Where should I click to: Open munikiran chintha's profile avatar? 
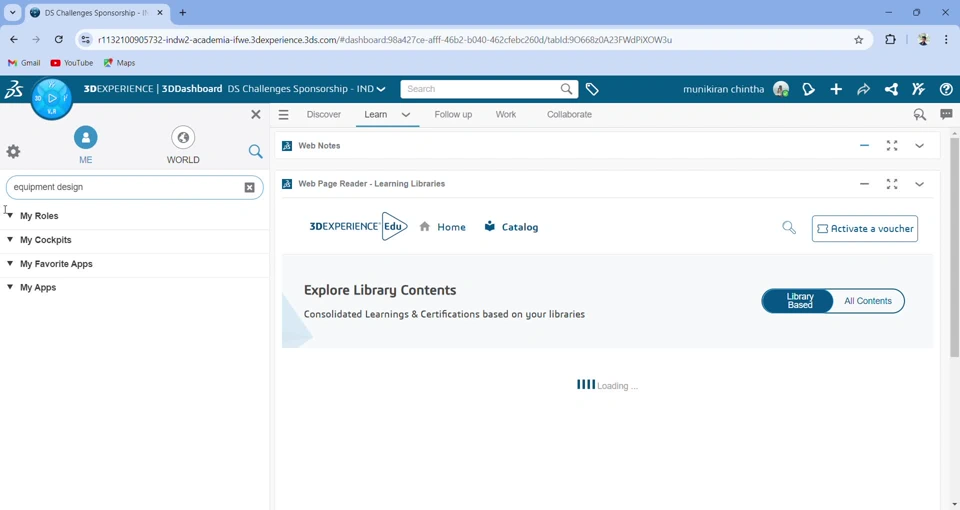[x=781, y=89]
